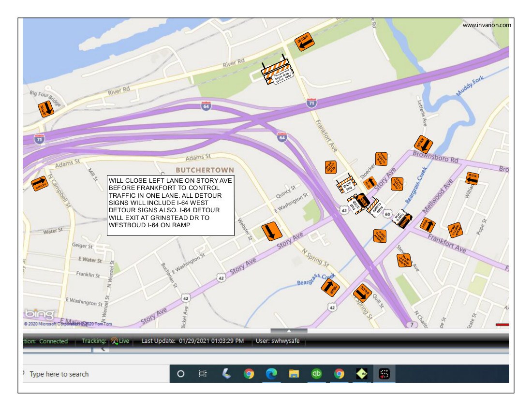Image resolution: width=532 pixels, height=411 pixels.
Task: Select the Detour sign above Brownsboro Rd
Action: (424, 144)
